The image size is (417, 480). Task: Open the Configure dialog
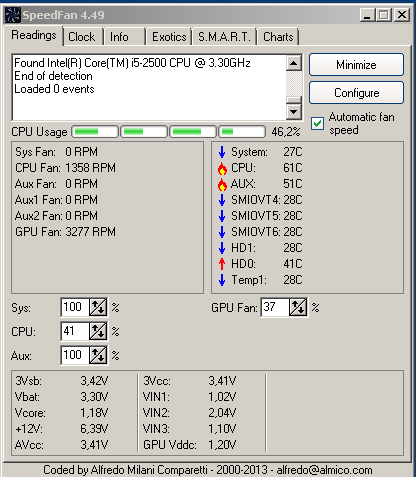point(356,93)
